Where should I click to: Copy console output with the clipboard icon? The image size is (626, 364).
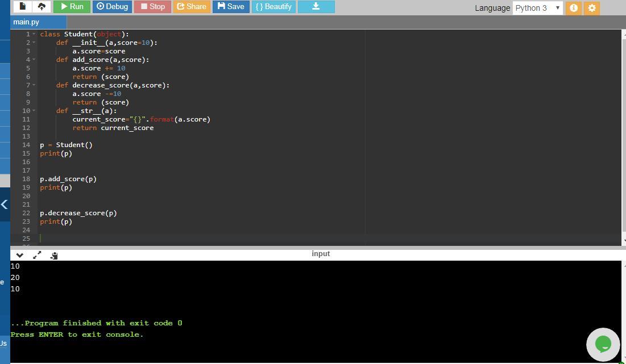pyautogui.click(x=54, y=256)
